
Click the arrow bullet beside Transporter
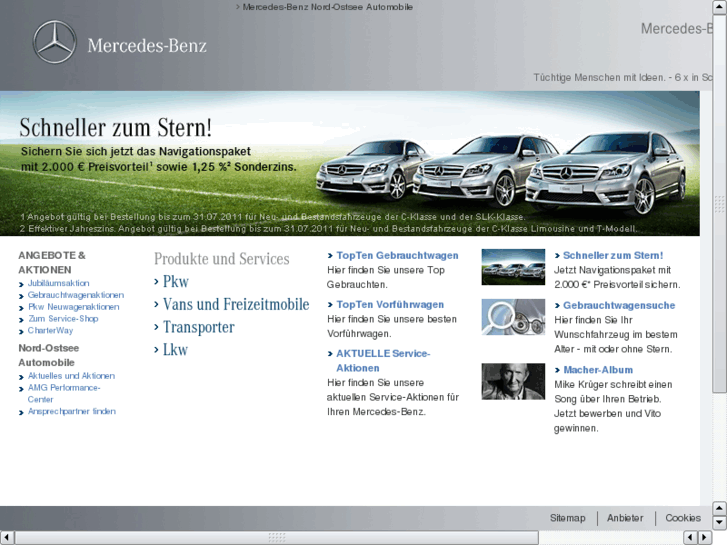(156, 327)
